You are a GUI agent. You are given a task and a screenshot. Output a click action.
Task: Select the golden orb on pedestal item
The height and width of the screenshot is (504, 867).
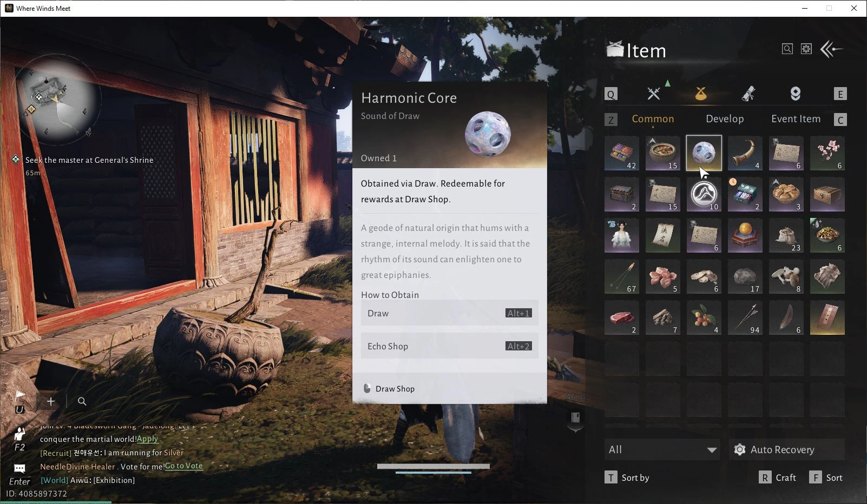pos(745,235)
